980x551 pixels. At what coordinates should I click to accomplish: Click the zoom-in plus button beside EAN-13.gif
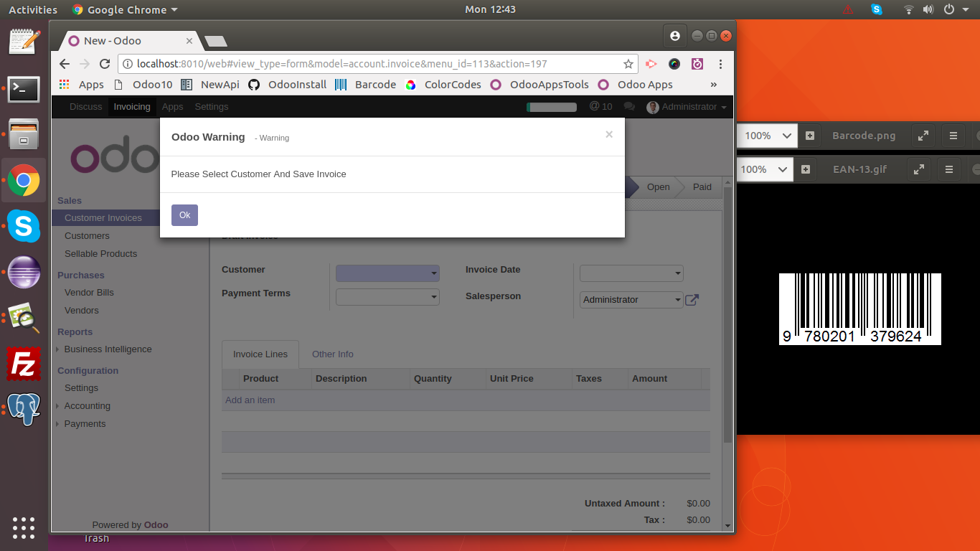pos(805,169)
